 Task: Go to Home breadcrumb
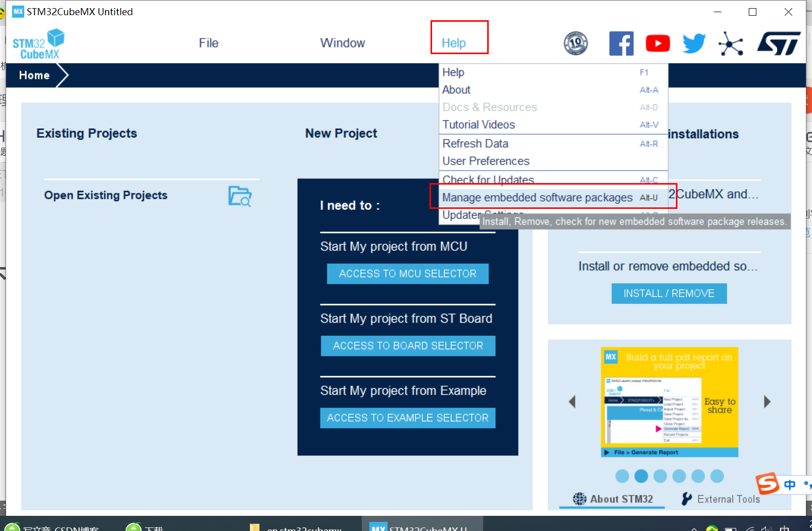click(34, 75)
